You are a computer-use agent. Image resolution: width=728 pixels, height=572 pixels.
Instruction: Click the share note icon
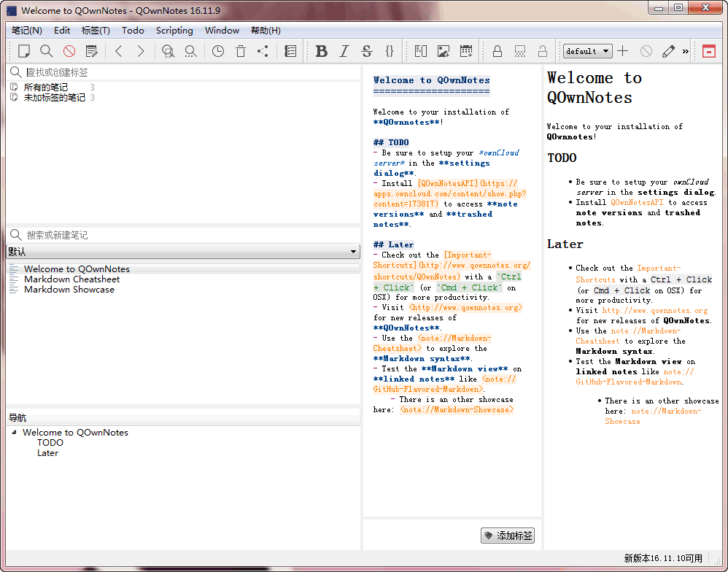263,51
